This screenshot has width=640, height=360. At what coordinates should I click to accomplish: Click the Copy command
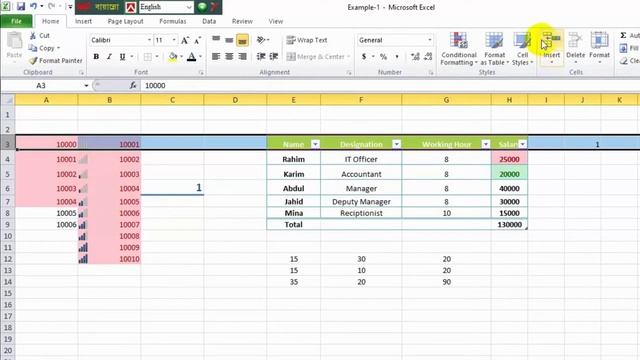click(42, 48)
